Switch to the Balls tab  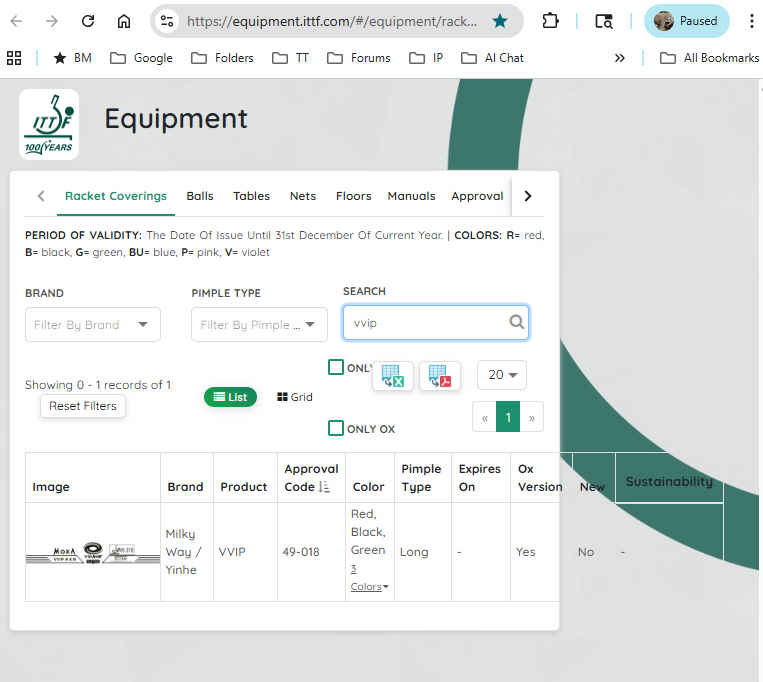tap(200, 196)
